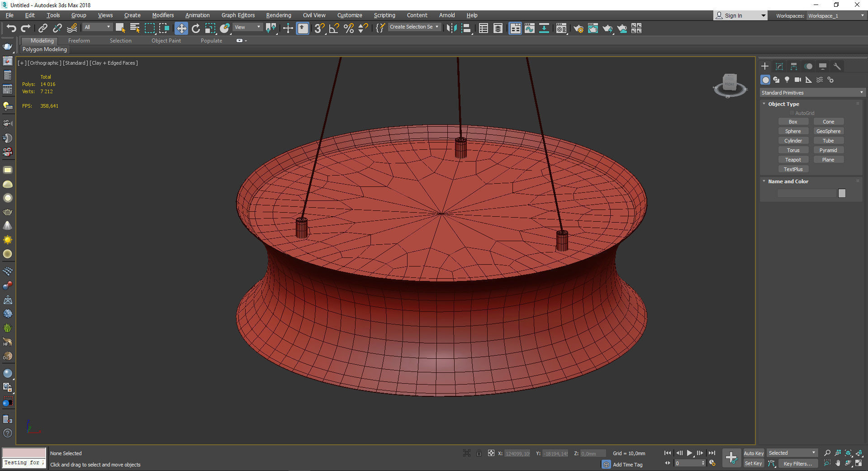Activate the Select and Move tool
Image resolution: width=868 pixels, height=471 pixels.
click(181, 29)
